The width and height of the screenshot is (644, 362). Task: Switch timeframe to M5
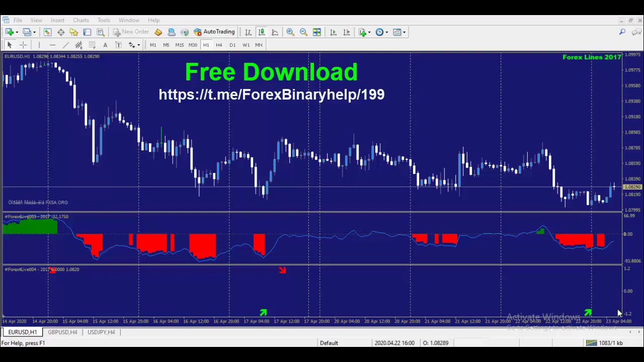[x=166, y=45]
